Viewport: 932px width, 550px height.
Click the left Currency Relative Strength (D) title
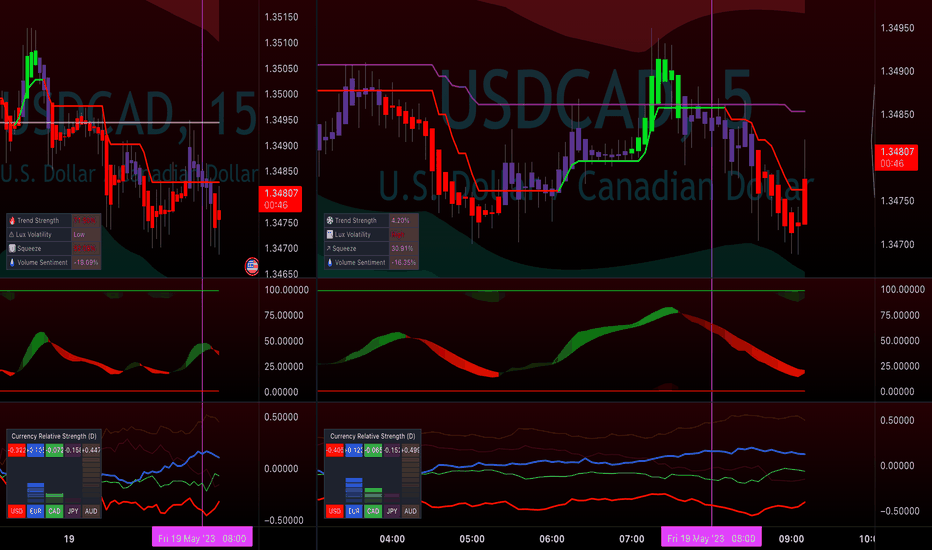tap(54, 436)
